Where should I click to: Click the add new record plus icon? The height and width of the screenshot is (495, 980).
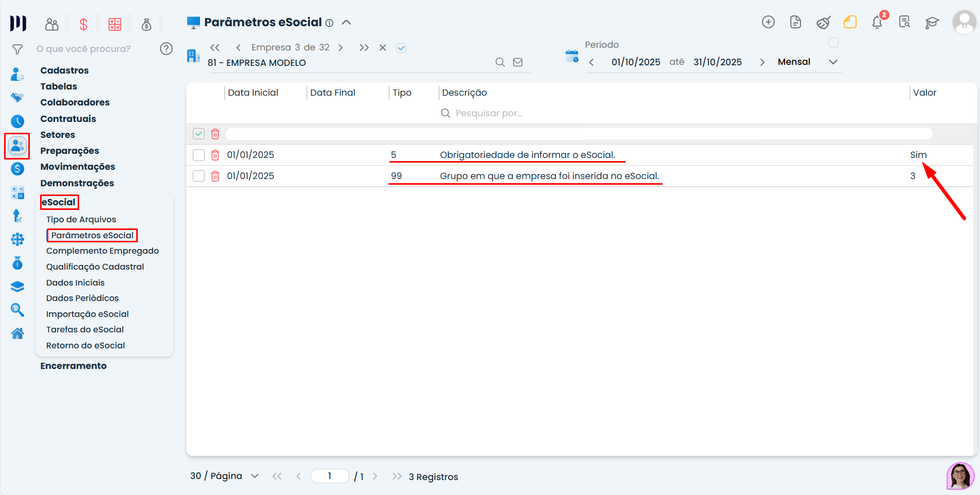768,22
